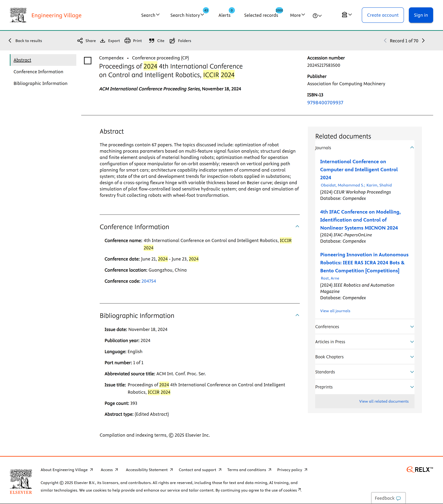Click Back to results link
443x504 pixels.
29,41
